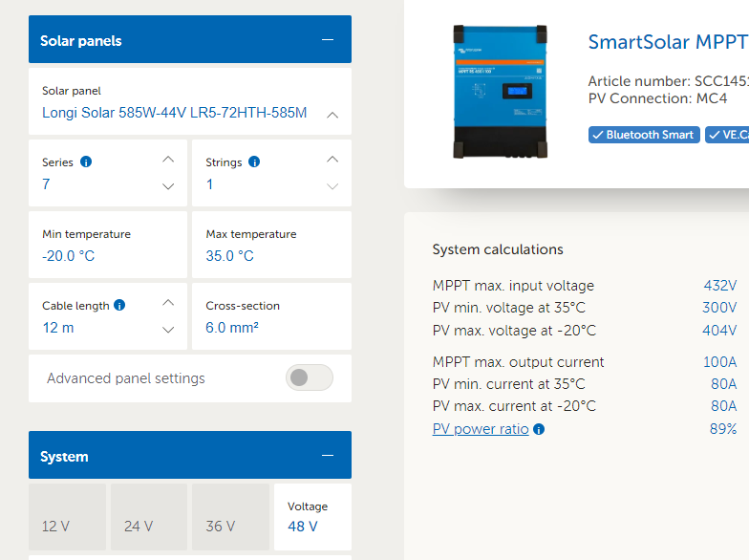Viewport: 749px width, 560px height.
Task: Click the PV max. voltage value 404V
Action: pyautogui.click(x=719, y=331)
